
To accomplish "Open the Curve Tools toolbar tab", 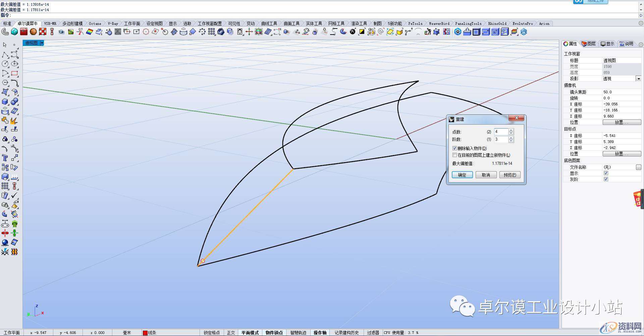I will click(269, 23).
